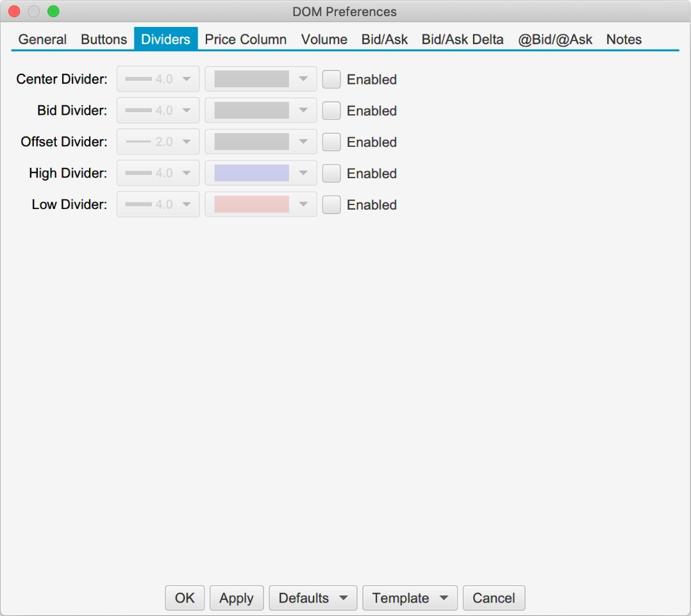This screenshot has width=691, height=616.
Task: Expand Low Divider line width dropdown
Action: click(158, 204)
